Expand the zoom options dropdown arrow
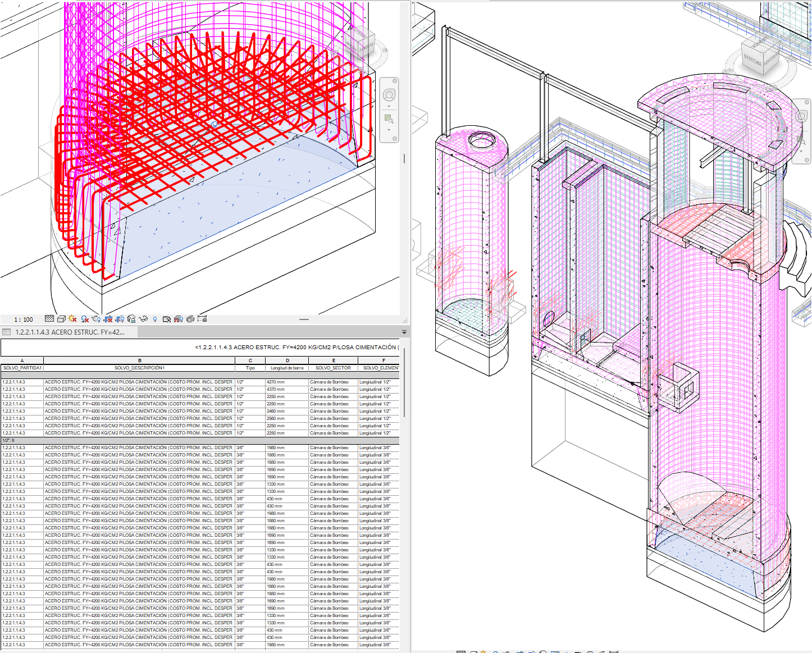812x653 pixels. pos(389,130)
